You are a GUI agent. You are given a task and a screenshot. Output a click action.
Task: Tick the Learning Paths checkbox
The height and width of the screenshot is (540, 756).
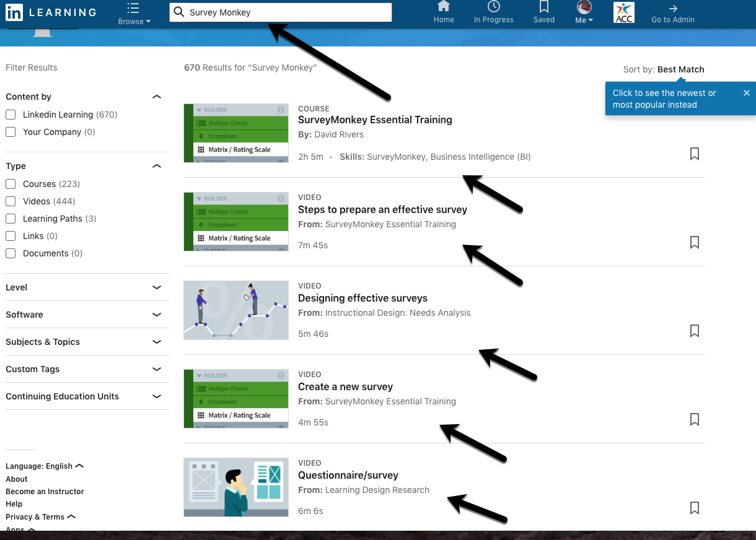[11, 219]
